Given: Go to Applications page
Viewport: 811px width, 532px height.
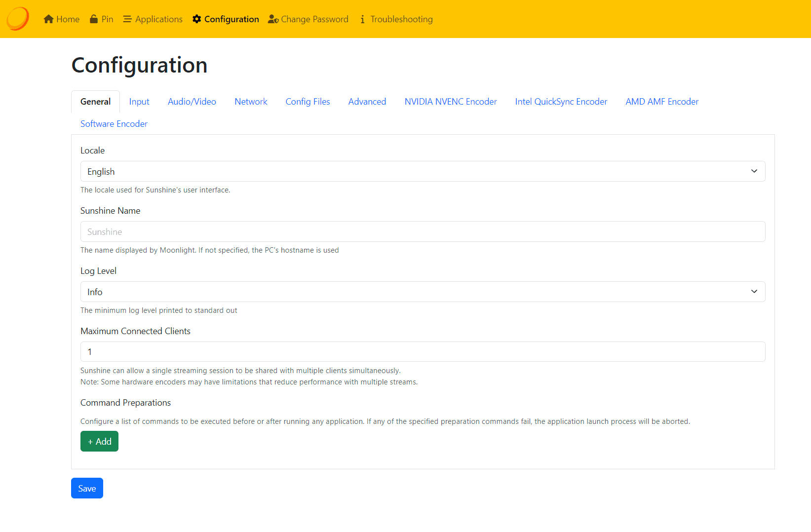Looking at the screenshot, I should click(x=153, y=19).
